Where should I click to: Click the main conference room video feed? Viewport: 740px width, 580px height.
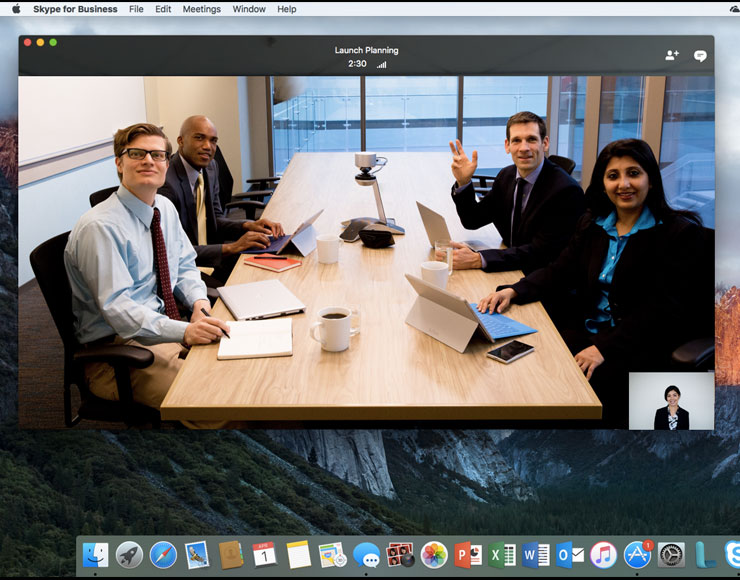coord(366,252)
